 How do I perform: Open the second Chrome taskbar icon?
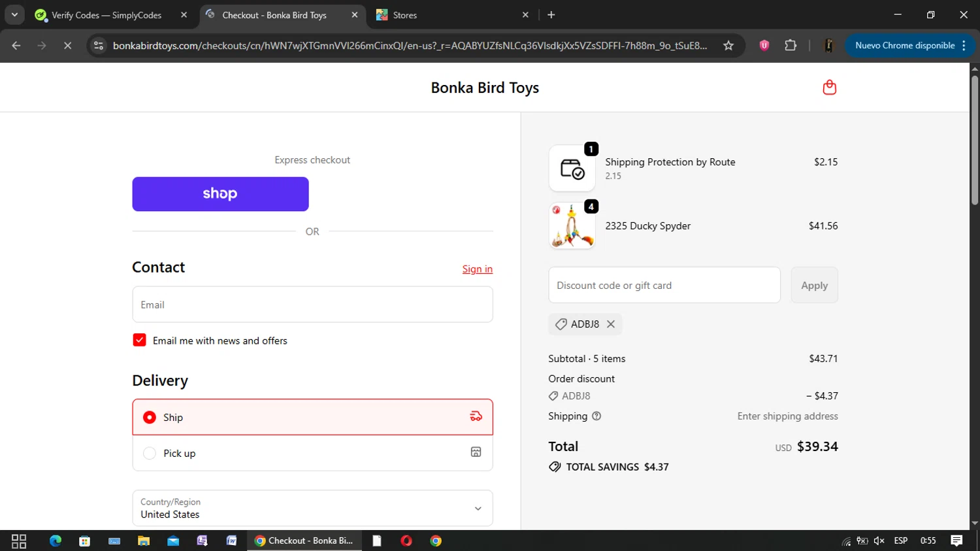coord(436,541)
